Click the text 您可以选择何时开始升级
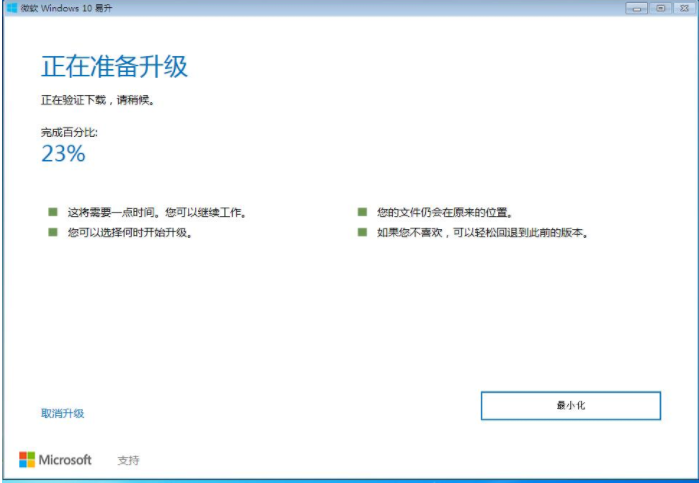The image size is (699, 483). [129, 232]
